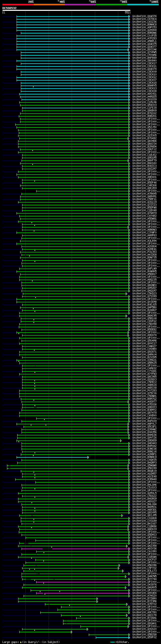Open the UniRef100_Q1W374 entry
This screenshot has height=644, width=161.
click(144, 69)
